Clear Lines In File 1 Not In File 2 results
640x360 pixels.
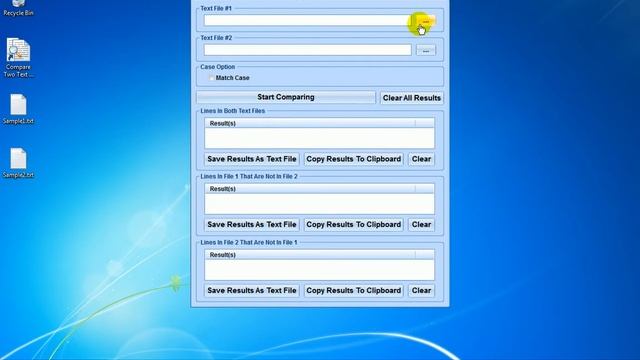(x=421, y=224)
